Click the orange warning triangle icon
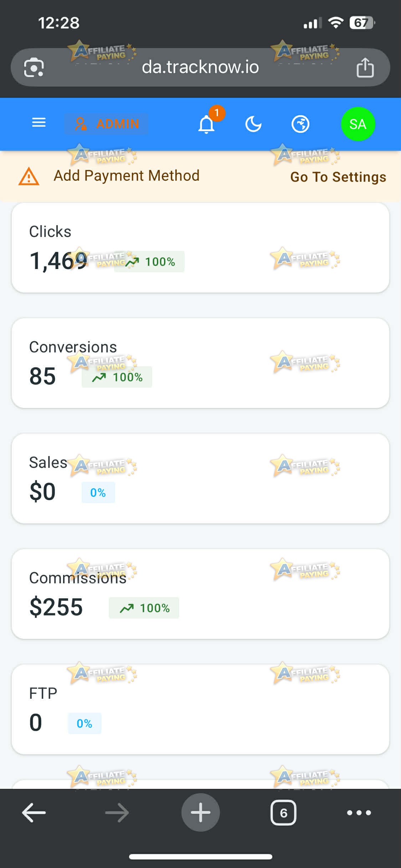The height and width of the screenshot is (868, 401). coord(29,176)
